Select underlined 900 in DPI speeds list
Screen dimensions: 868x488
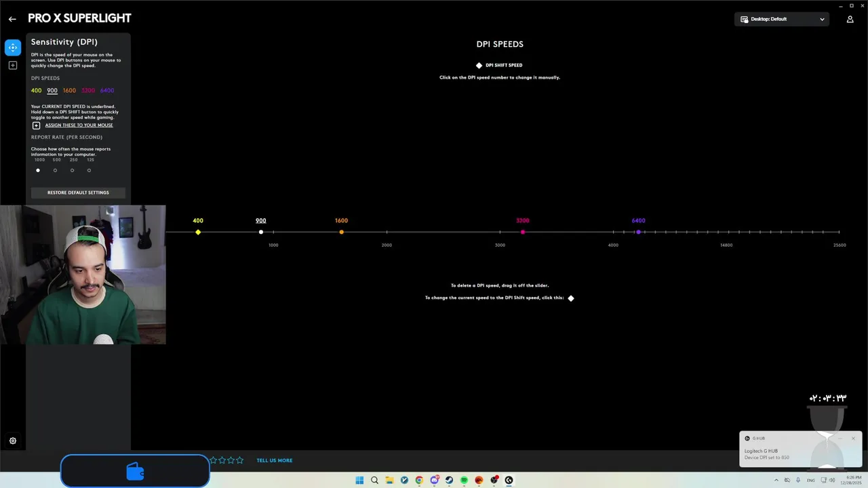(52, 91)
